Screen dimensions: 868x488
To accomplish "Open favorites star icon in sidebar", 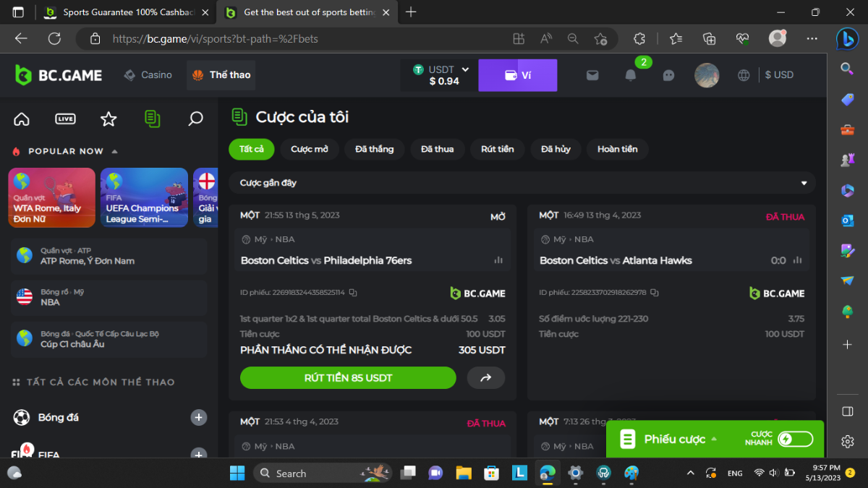I will point(109,119).
